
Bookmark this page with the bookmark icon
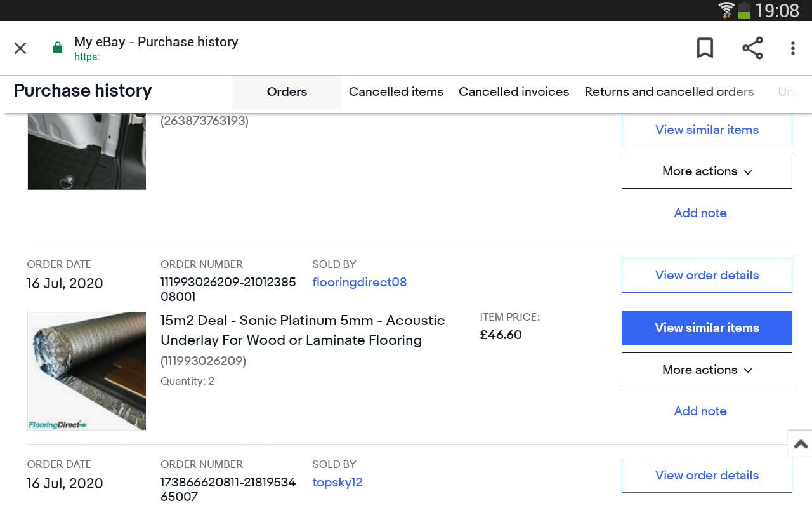click(x=705, y=48)
